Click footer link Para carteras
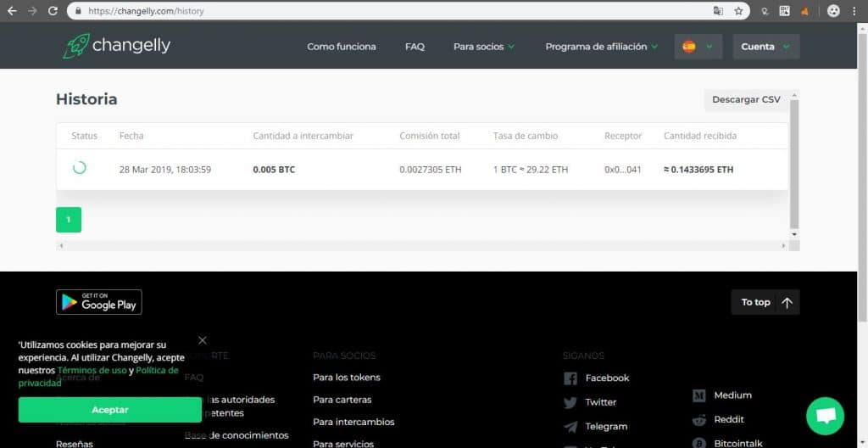Screen dimensions: 868x448 point(342,400)
